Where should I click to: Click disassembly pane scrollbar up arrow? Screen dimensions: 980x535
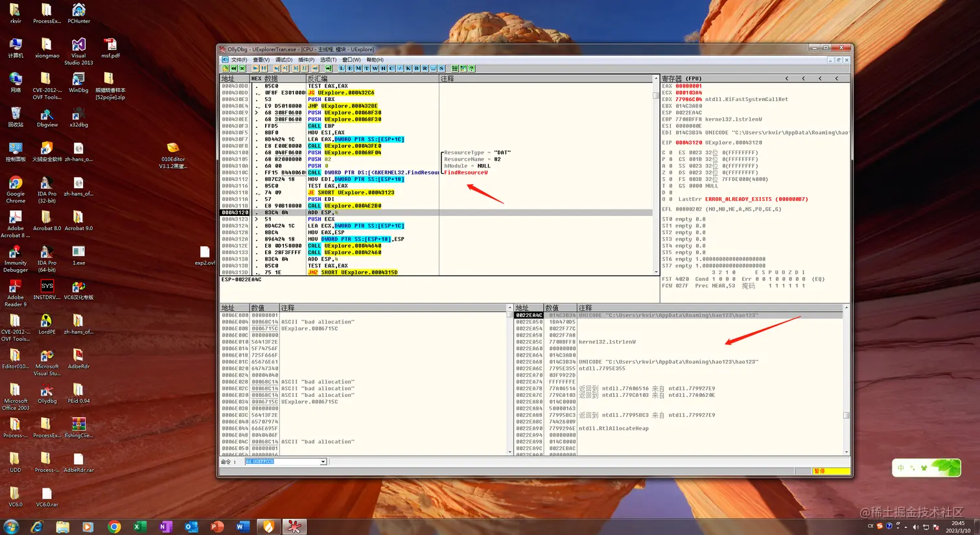(x=656, y=78)
